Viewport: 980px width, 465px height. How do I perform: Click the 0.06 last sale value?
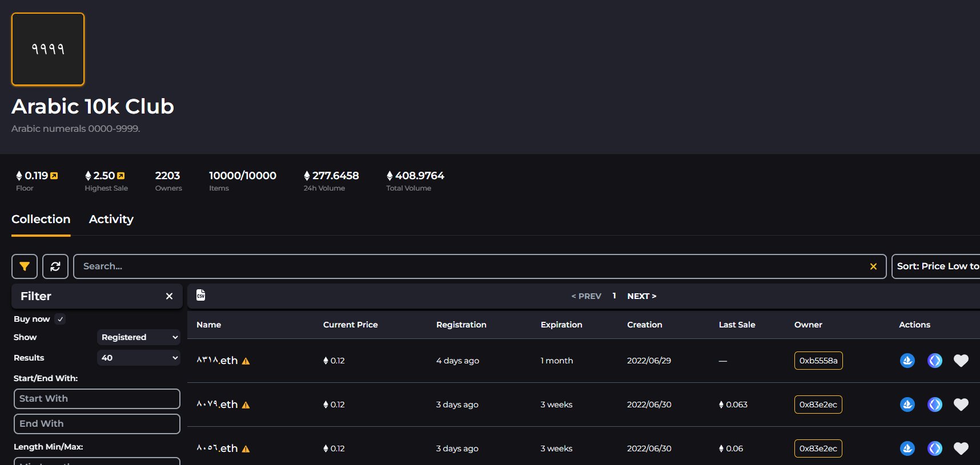click(731, 448)
